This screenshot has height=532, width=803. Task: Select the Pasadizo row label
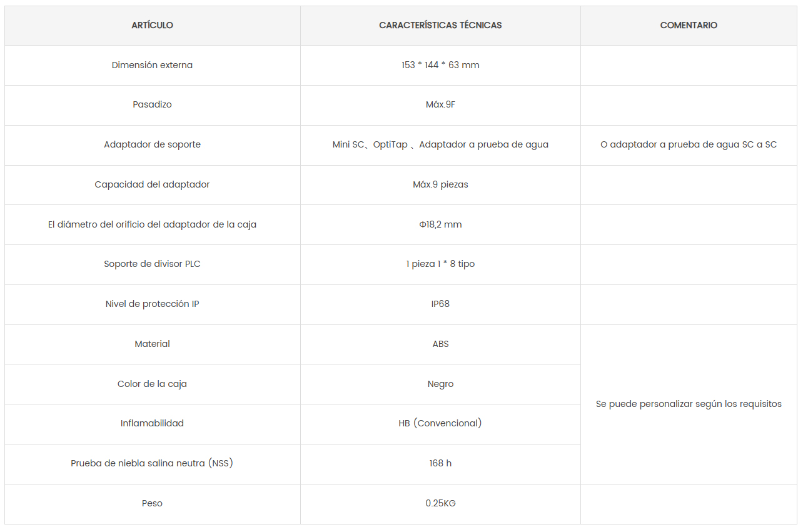click(152, 104)
